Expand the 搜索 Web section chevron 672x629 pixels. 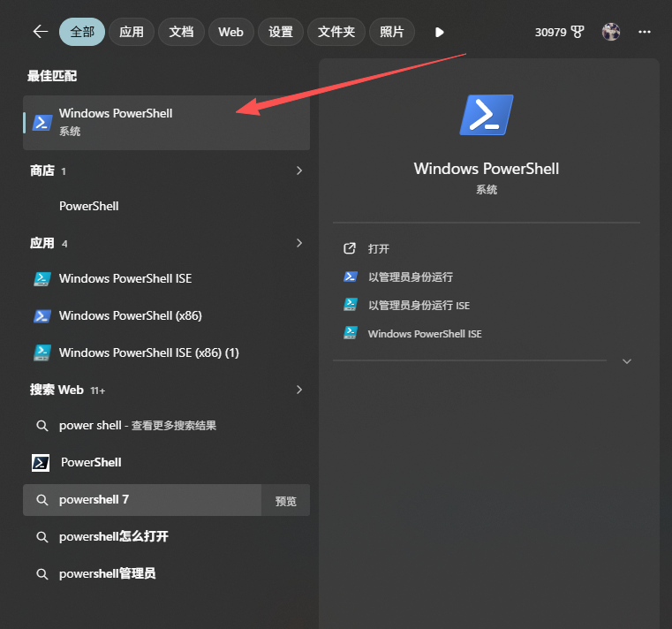299,390
